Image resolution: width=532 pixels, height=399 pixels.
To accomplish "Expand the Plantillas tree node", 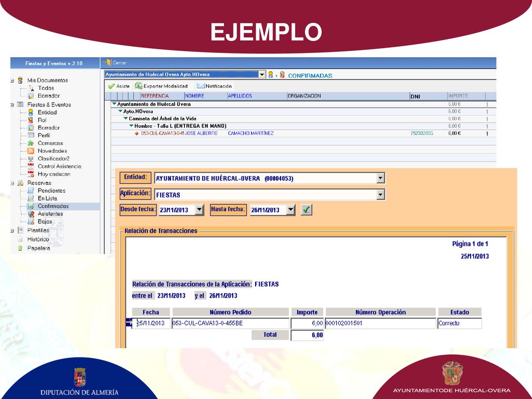I will click(x=12, y=231).
